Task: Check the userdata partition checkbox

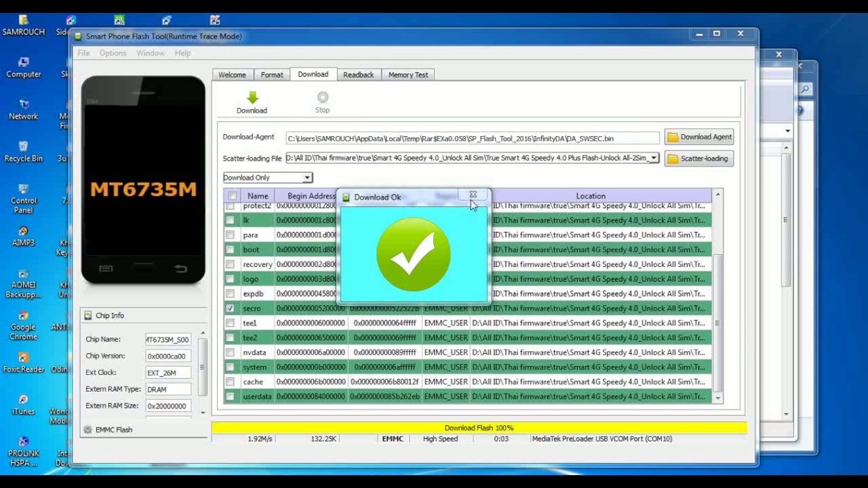Action: (230, 396)
